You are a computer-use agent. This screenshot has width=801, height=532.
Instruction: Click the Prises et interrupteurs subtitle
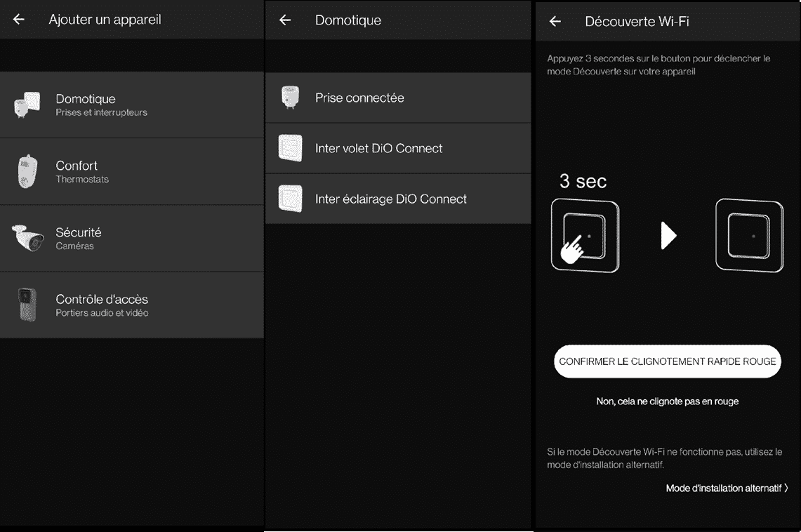click(x=101, y=112)
